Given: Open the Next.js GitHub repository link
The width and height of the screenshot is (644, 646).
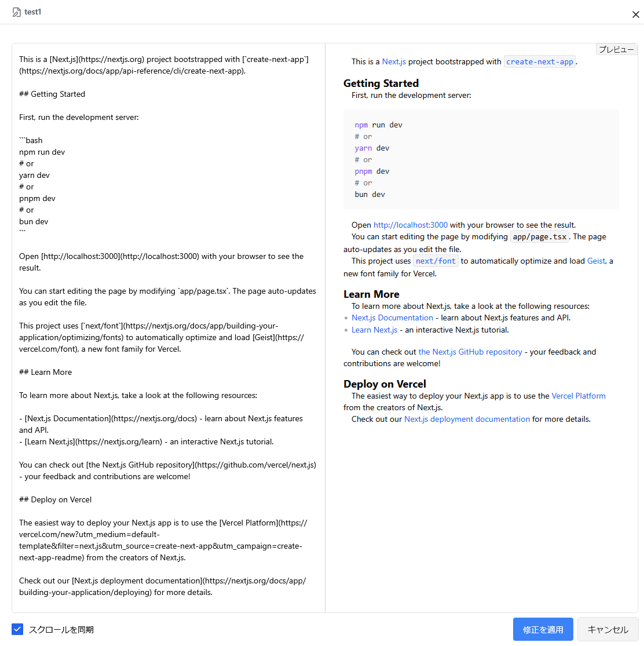Looking at the screenshot, I should tap(470, 352).
